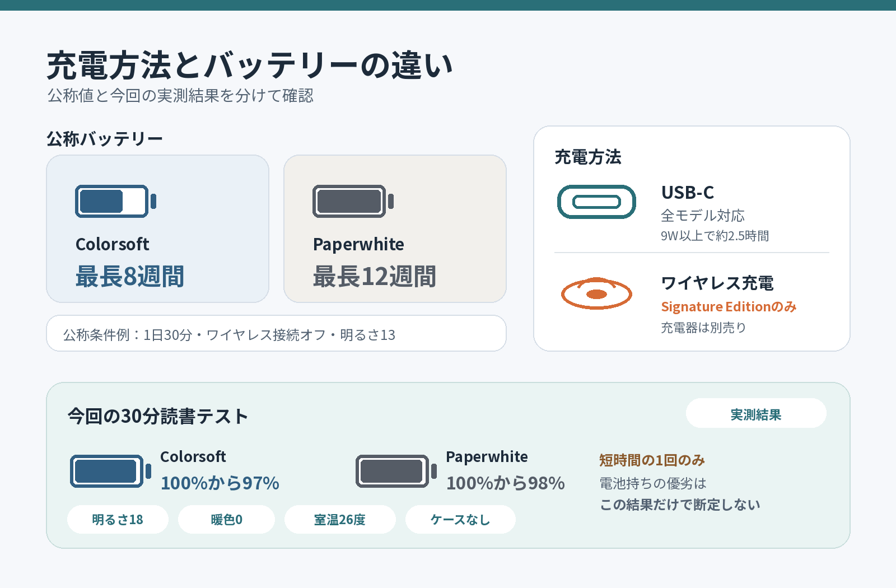Click the 明るさ18 condition chip
Viewport: 896px width, 588px height.
pos(118,520)
